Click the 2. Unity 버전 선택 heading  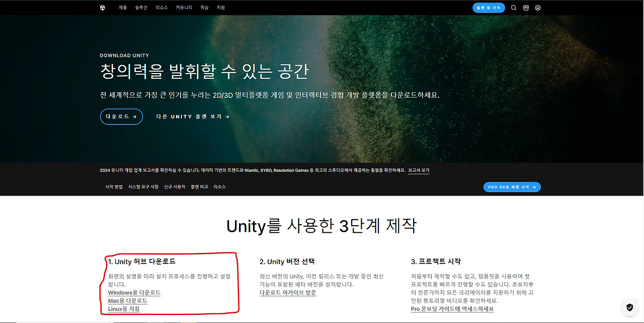point(287,262)
